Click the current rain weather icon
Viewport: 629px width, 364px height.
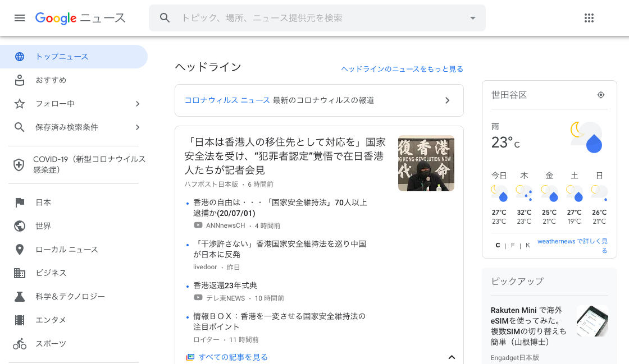pyautogui.click(x=586, y=137)
